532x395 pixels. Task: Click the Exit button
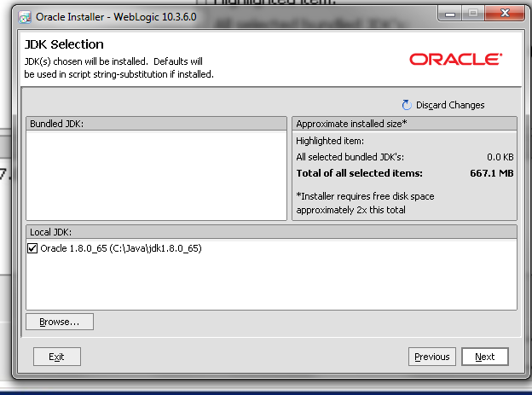click(x=57, y=357)
